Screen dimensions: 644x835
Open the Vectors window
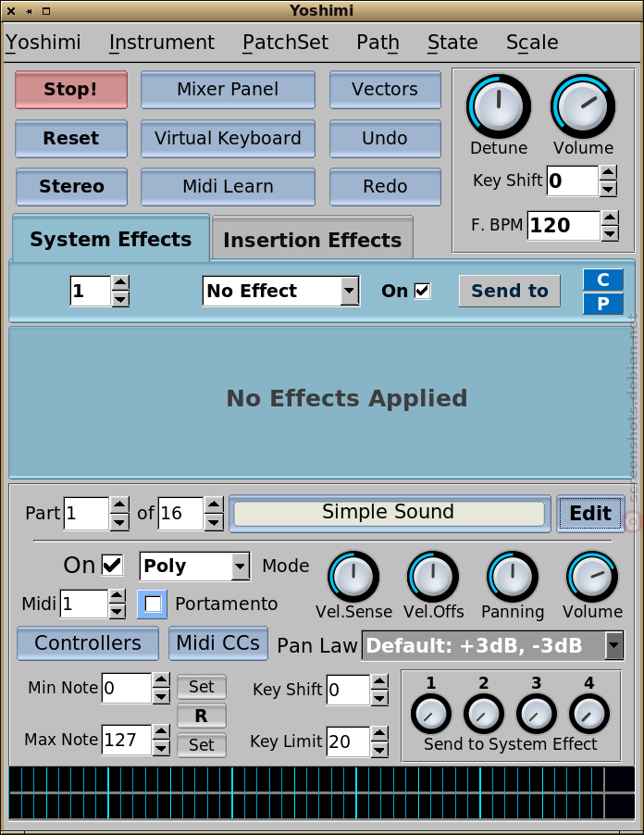(x=385, y=90)
